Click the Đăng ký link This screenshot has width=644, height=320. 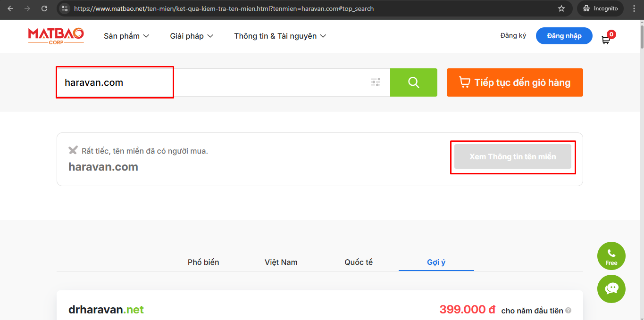click(513, 36)
